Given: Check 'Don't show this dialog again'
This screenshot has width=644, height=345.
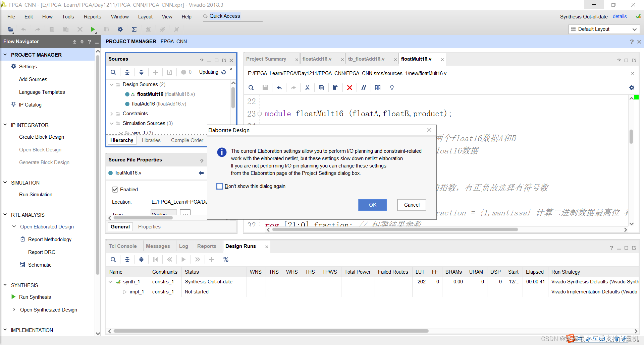Looking at the screenshot, I should pyautogui.click(x=220, y=186).
